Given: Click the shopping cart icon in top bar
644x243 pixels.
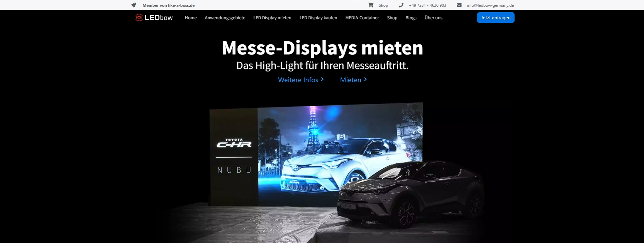Looking at the screenshot, I should pos(371,5).
